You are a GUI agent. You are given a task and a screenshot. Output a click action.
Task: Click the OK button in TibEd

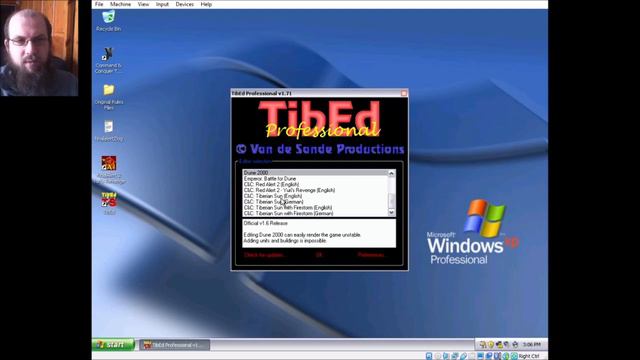point(319,255)
